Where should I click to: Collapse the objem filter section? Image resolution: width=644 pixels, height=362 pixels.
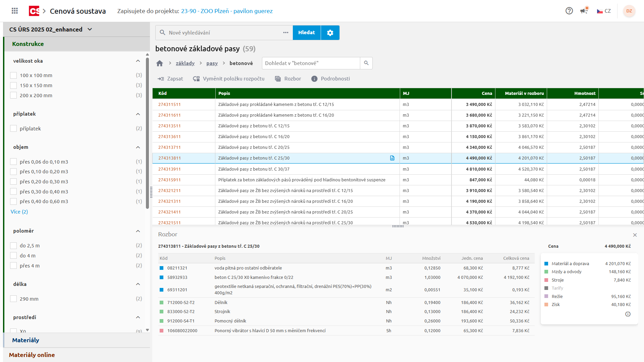coord(138,147)
